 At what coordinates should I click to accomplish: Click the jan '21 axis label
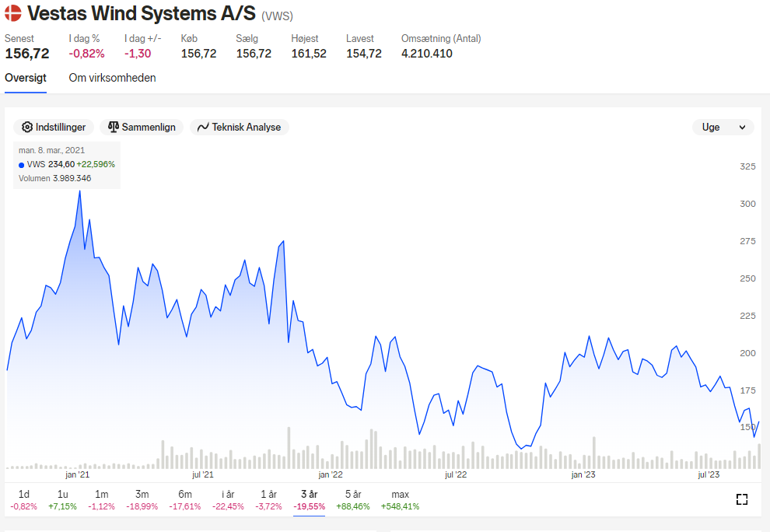(78, 474)
